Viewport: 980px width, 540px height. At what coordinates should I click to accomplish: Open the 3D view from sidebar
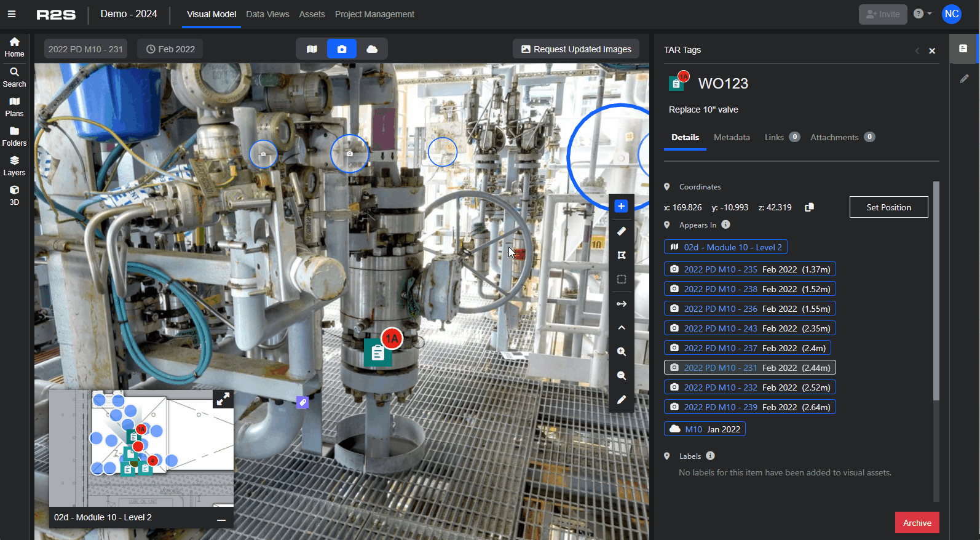[14, 195]
